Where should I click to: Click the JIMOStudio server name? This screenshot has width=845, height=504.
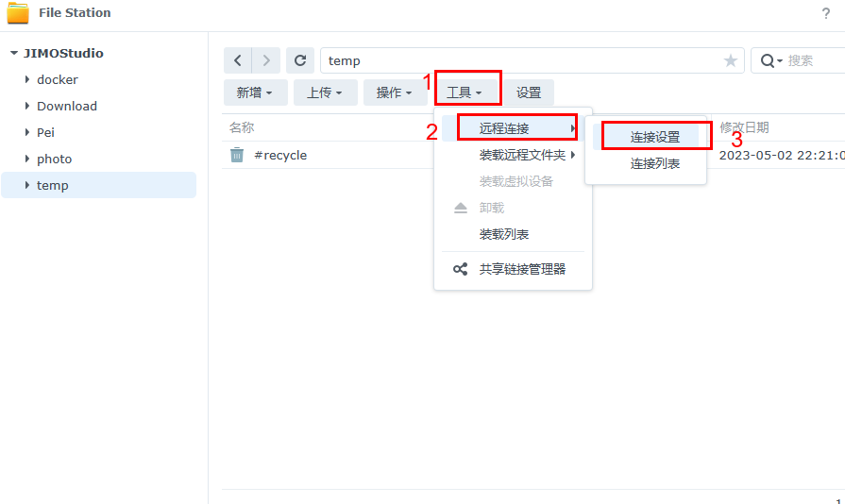tap(63, 53)
